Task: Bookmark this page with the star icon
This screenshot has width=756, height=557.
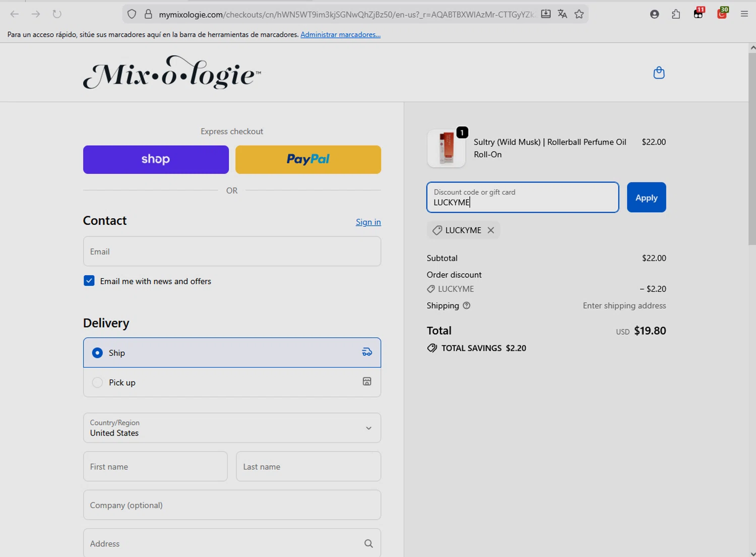Action: coord(579,14)
